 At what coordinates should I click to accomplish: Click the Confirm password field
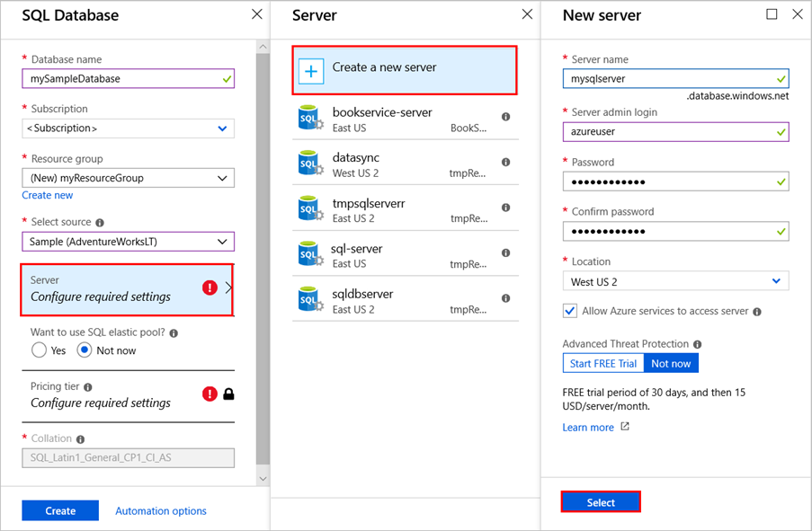point(676,231)
